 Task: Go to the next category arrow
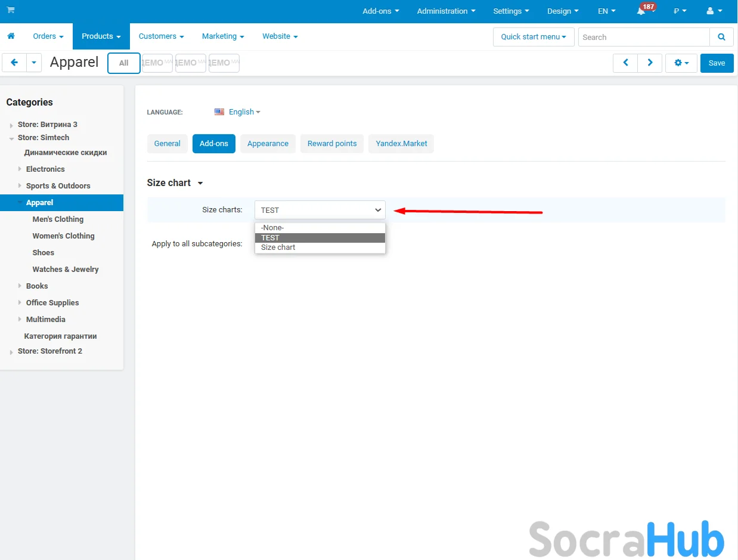point(650,63)
